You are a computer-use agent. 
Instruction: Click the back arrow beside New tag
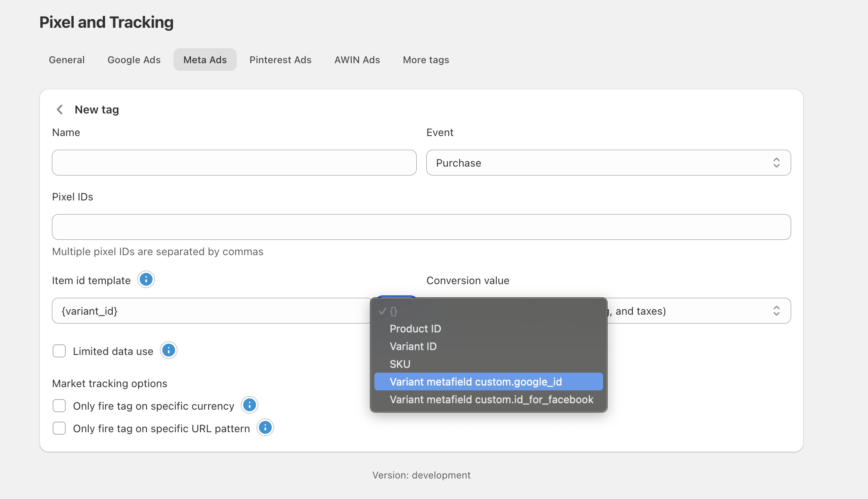[60, 109]
